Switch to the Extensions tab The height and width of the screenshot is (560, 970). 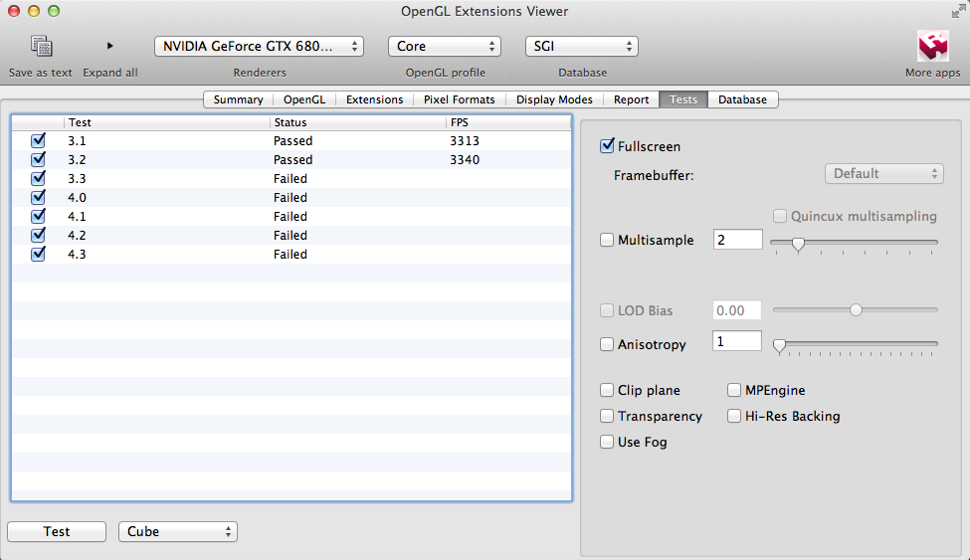[x=374, y=99]
